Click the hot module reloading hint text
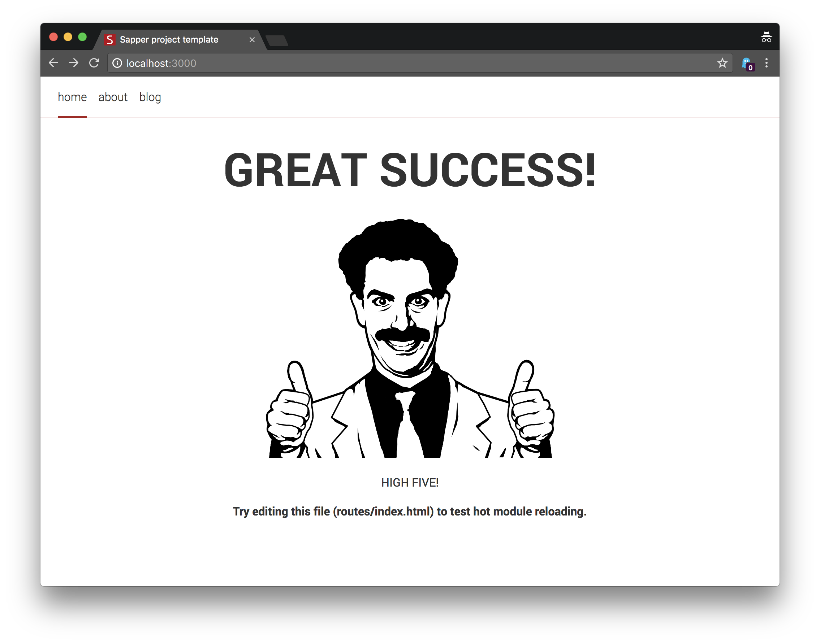 pos(410,512)
